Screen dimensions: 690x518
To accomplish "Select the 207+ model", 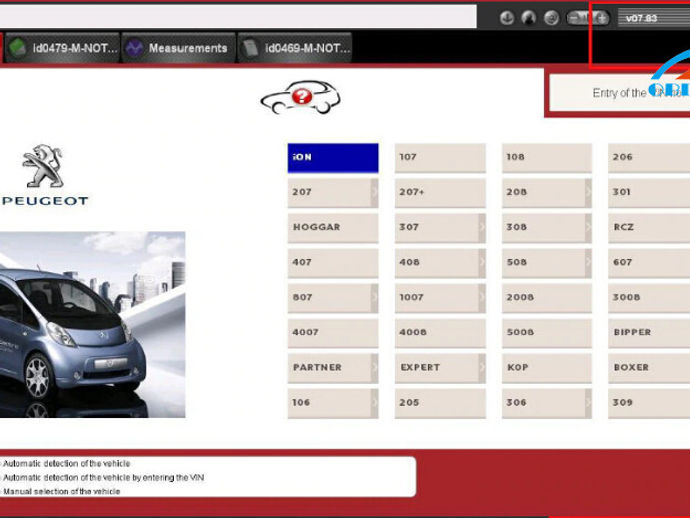I will tap(440, 193).
